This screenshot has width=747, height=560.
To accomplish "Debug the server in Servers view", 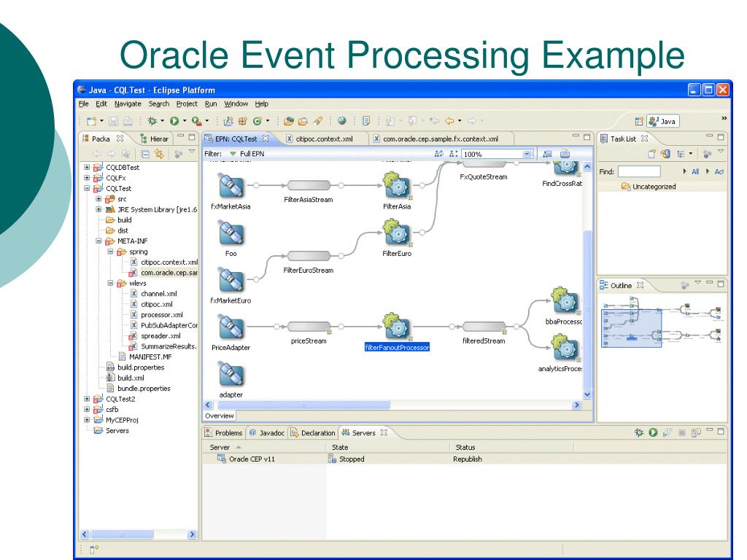I will [x=639, y=432].
